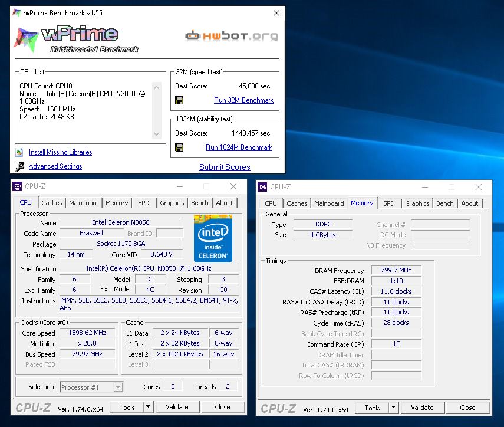Save the 32M score via floppy icon

coord(179,100)
